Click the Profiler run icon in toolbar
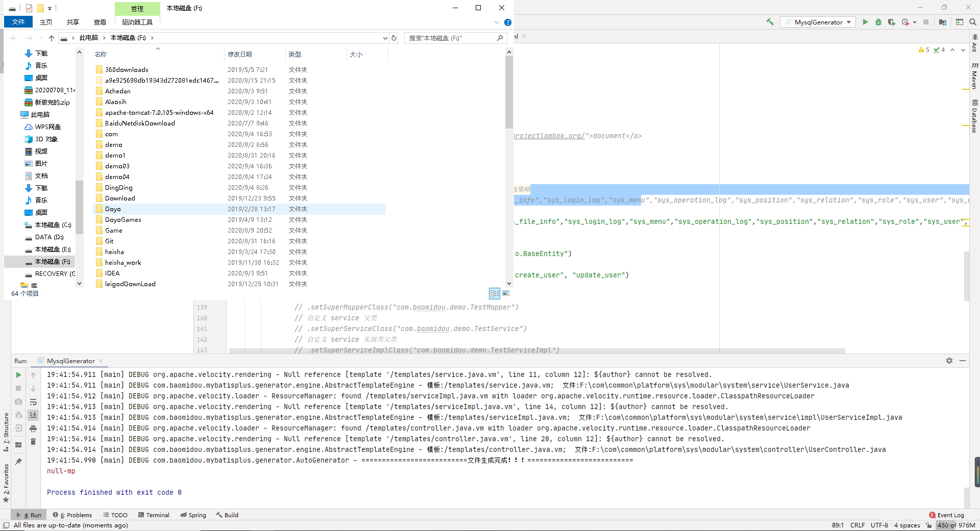The image size is (980, 531). [905, 22]
